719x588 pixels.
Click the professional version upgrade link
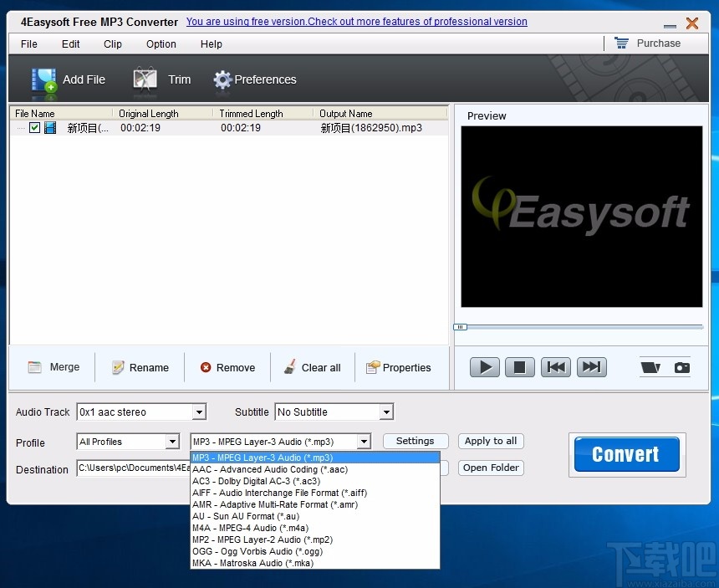pos(357,22)
